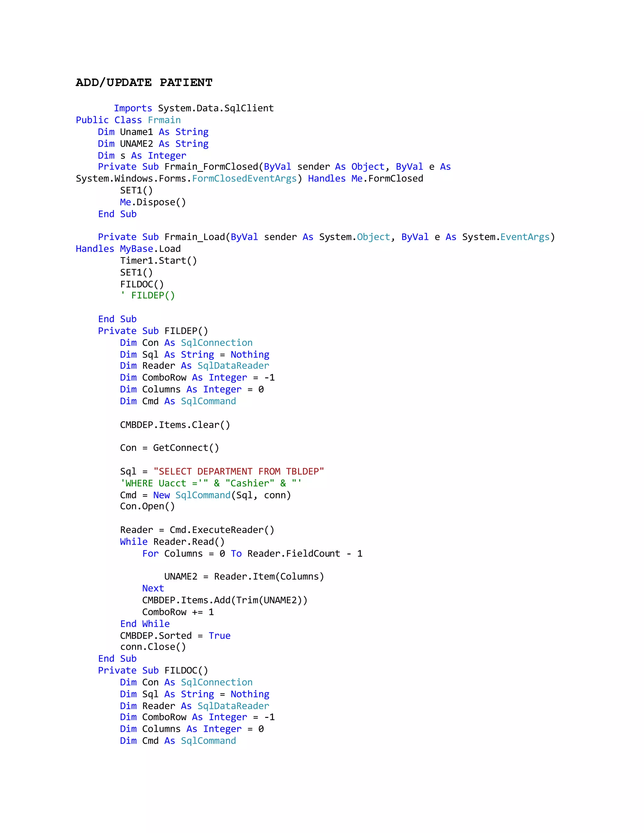
Task: Click the Frmain class name
Action: (164, 120)
